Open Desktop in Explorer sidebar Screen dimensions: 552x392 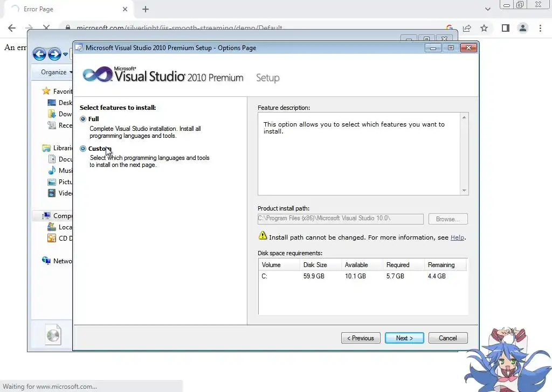click(60, 103)
